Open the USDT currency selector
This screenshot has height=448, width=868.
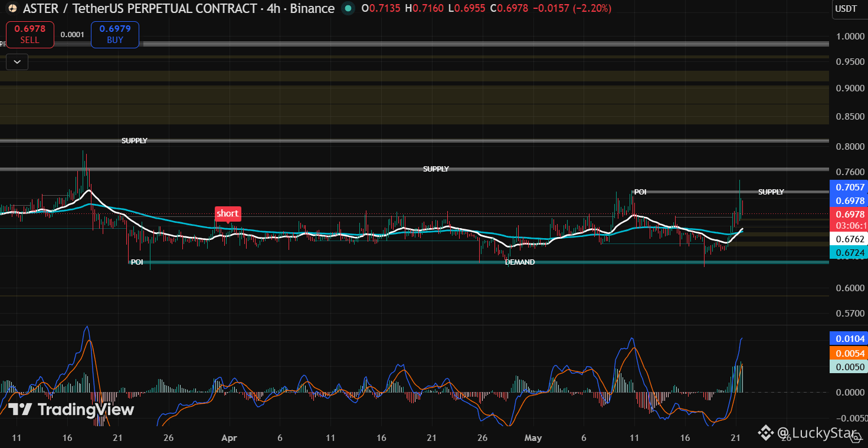click(x=849, y=9)
